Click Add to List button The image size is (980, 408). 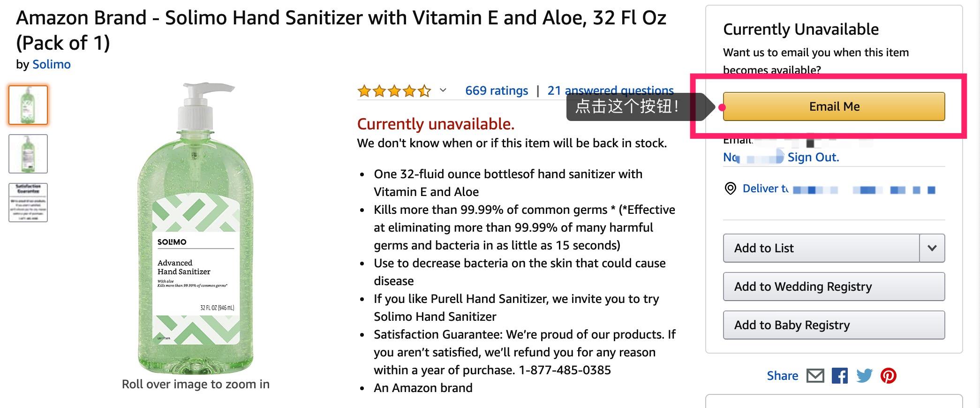[821, 248]
